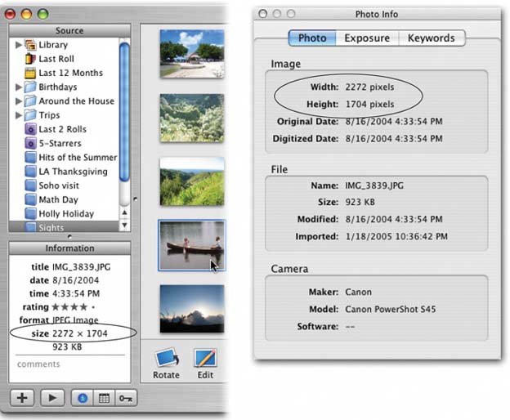
Task: Switch to the Exposure tab
Action: pyautogui.click(x=366, y=38)
